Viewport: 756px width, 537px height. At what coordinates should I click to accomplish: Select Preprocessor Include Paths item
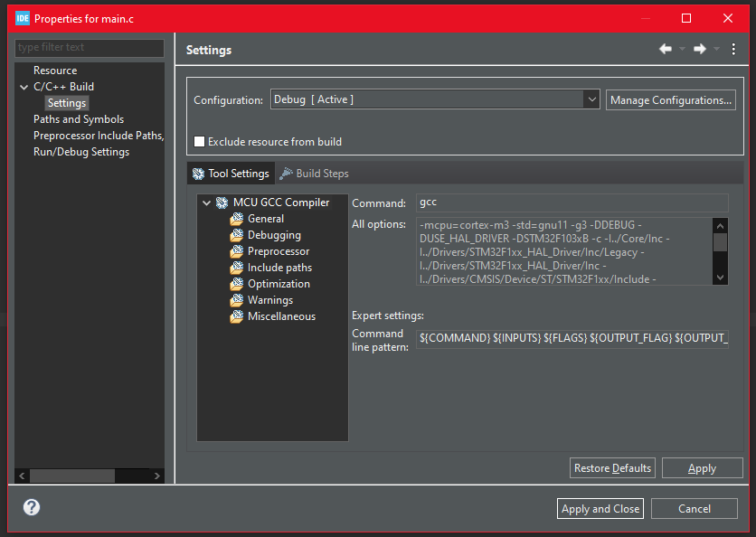click(99, 136)
